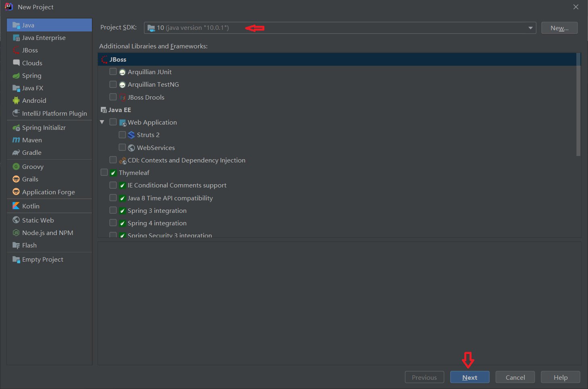Collapse the Web Application tree node
This screenshot has height=389, width=588.
tap(102, 122)
